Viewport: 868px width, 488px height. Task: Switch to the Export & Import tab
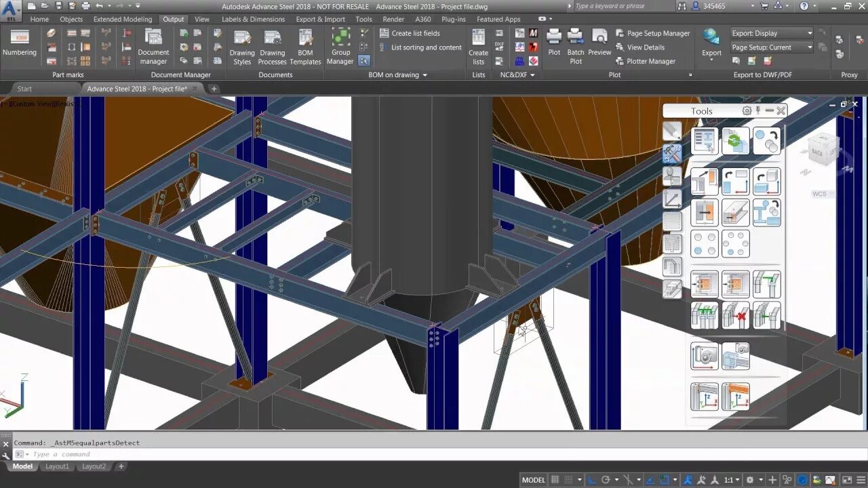320,19
